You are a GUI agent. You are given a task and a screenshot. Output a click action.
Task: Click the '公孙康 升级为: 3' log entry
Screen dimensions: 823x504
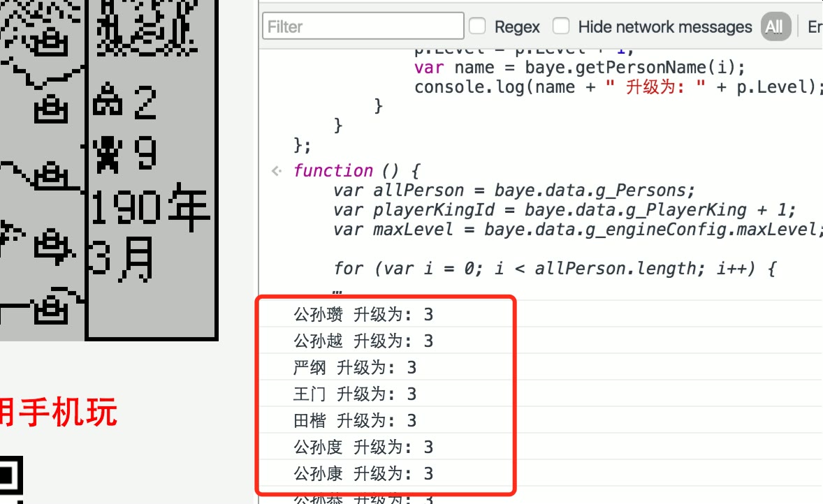(363, 473)
